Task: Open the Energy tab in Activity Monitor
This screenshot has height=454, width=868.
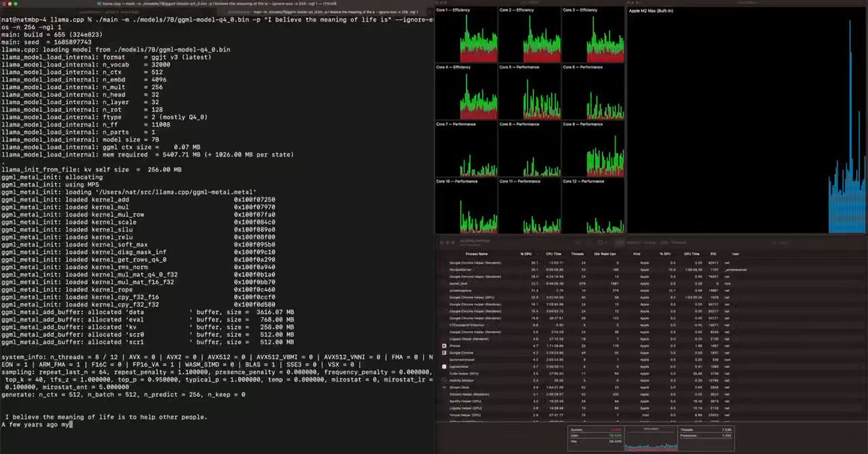Action: (x=650, y=243)
